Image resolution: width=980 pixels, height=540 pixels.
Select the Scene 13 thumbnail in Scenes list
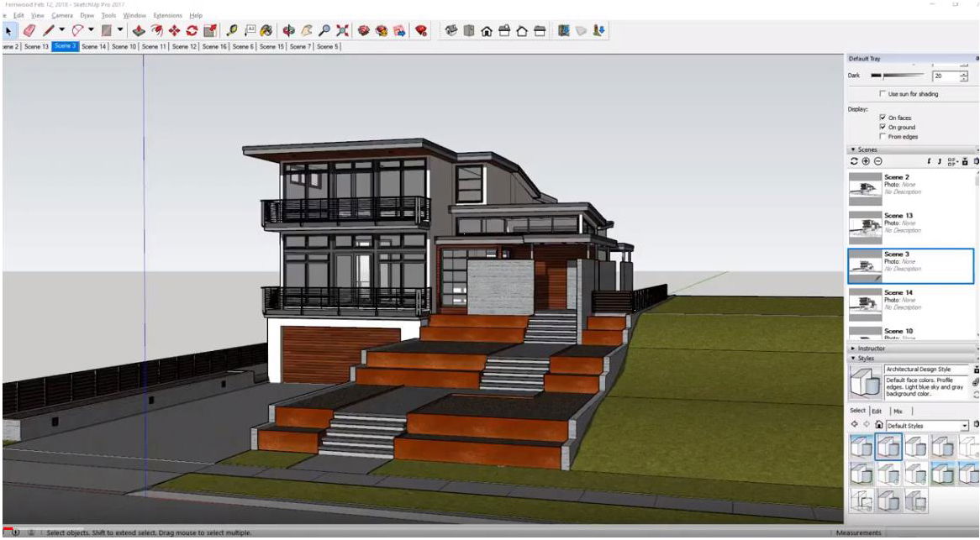[865, 223]
